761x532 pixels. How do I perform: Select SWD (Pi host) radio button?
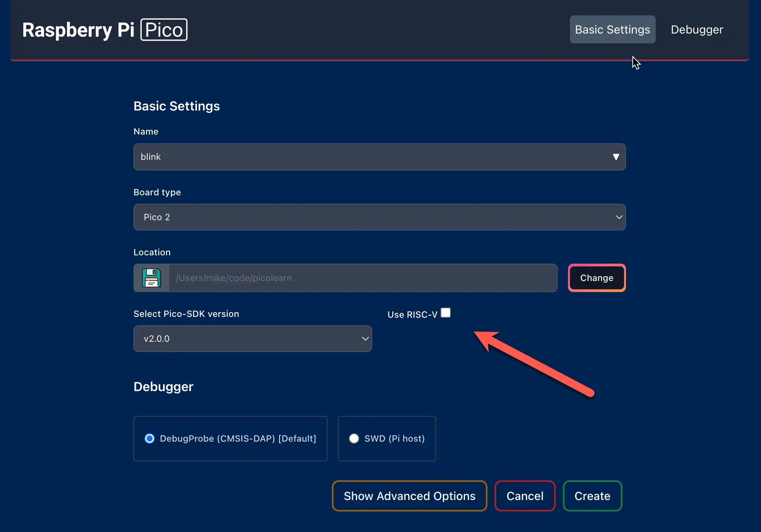[x=354, y=438]
